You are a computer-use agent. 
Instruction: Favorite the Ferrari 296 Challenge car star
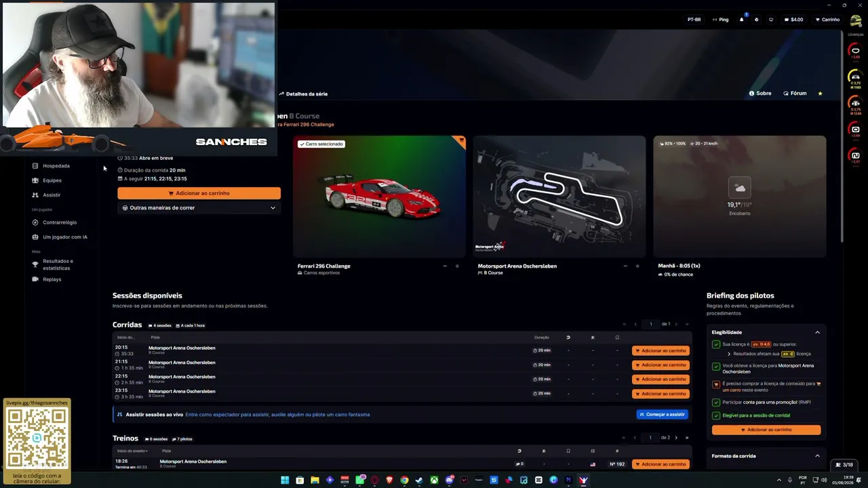[x=457, y=266]
